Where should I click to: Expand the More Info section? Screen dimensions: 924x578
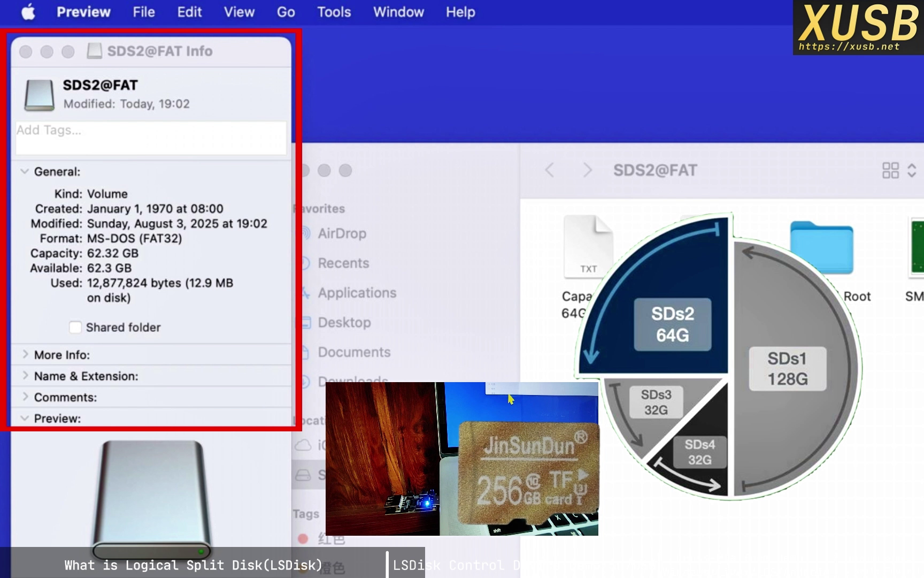25,354
